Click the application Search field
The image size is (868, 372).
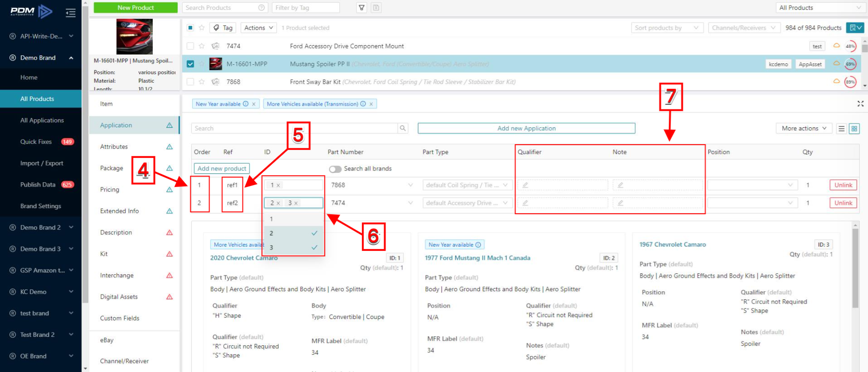tap(294, 128)
